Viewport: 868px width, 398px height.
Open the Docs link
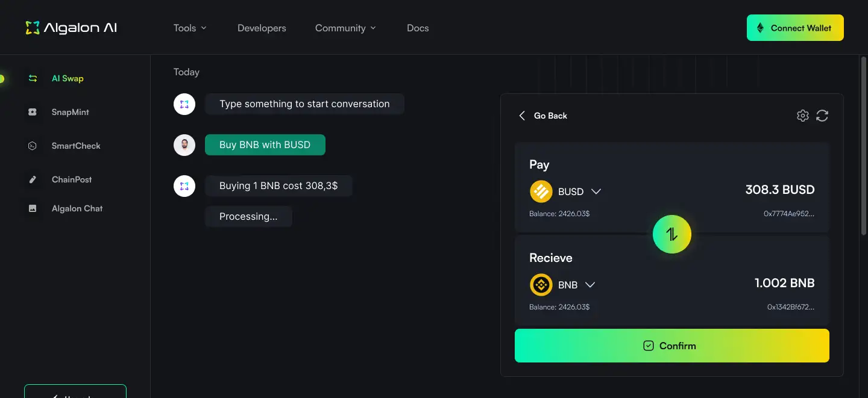point(418,28)
